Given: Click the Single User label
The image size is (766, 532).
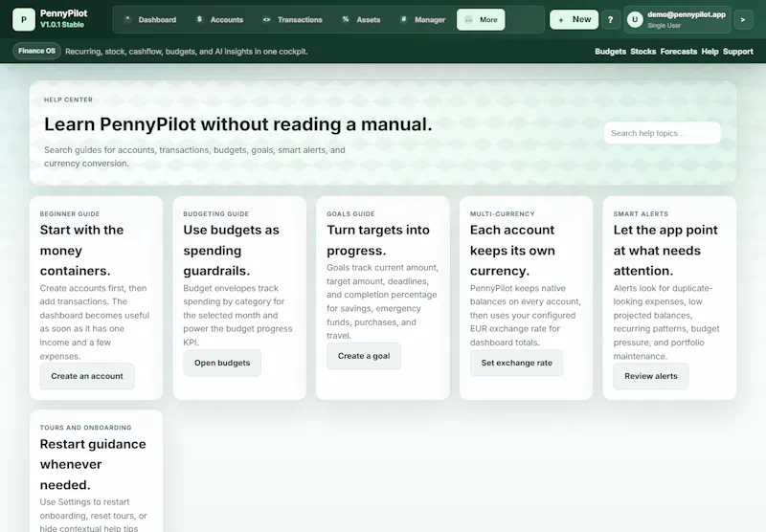Looking at the screenshot, I should click(664, 26).
